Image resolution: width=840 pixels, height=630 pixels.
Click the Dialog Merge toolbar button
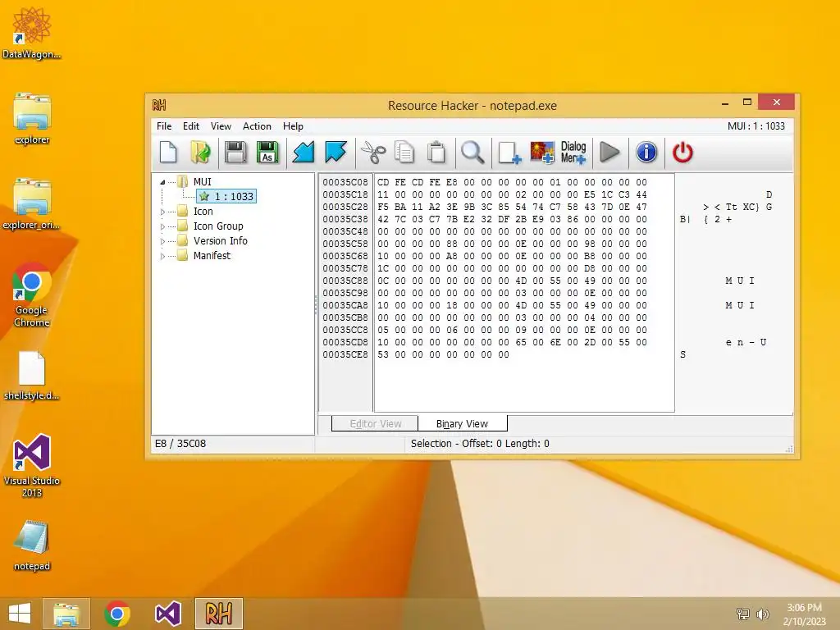point(573,152)
